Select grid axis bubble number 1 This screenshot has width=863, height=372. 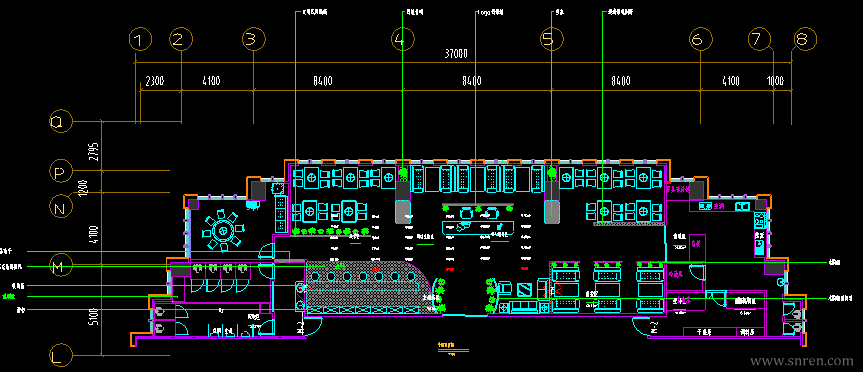(140, 40)
